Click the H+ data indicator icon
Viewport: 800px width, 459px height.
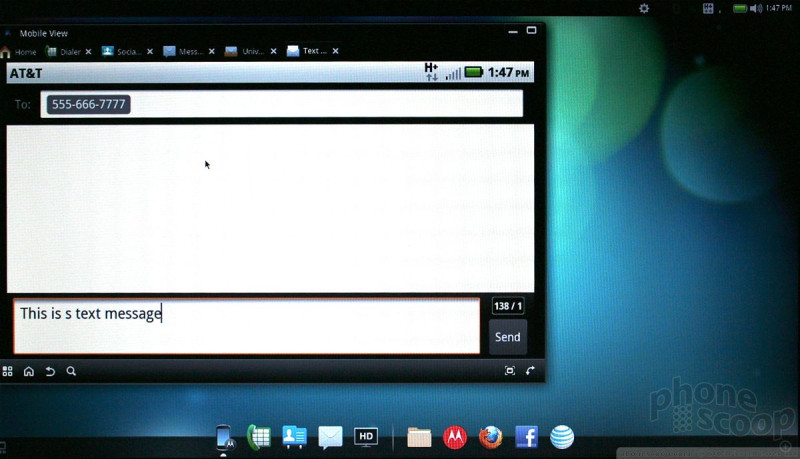click(x=431, y=72)
